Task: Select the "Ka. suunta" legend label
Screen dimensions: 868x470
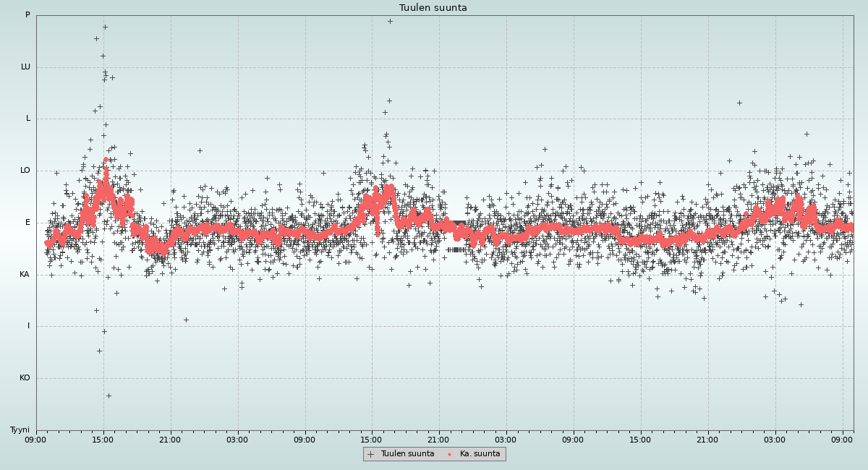Action: [480, 454]
